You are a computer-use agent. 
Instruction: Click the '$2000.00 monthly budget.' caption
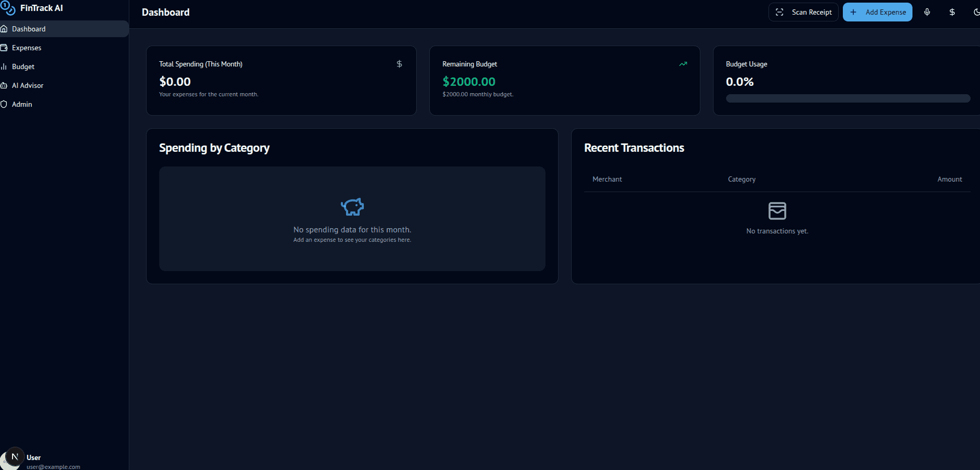[478, 94]
